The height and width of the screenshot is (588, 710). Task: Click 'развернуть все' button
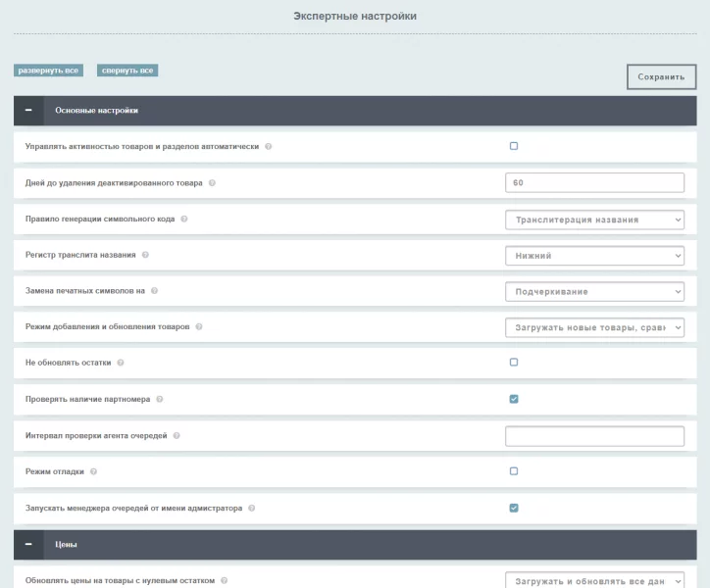[48, 71]
